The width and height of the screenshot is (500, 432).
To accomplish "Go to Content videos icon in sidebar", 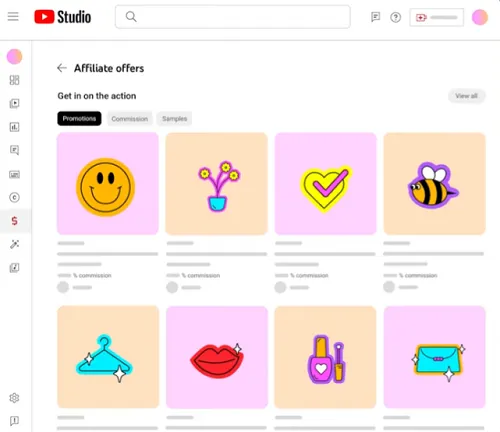I will (x=14, y=104).
